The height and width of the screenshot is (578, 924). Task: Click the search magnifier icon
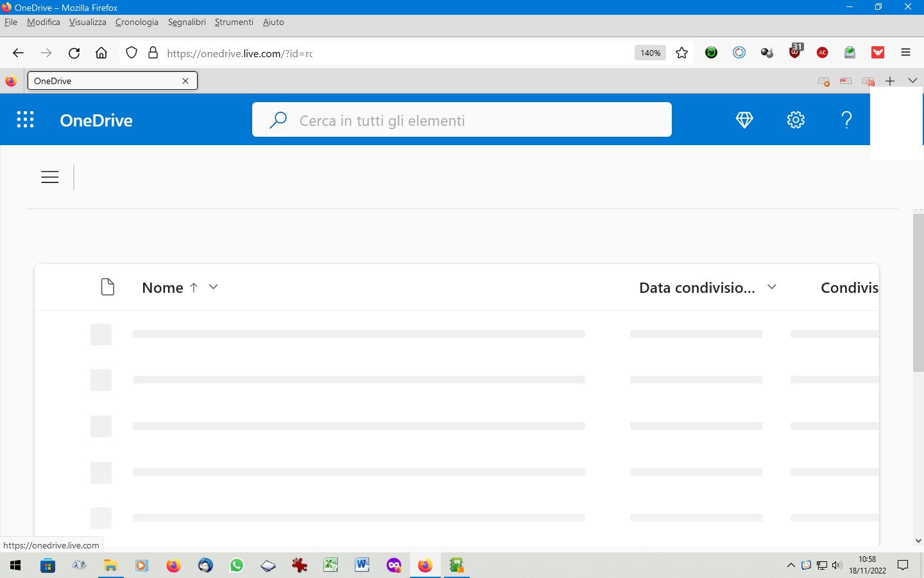(278, 120)
